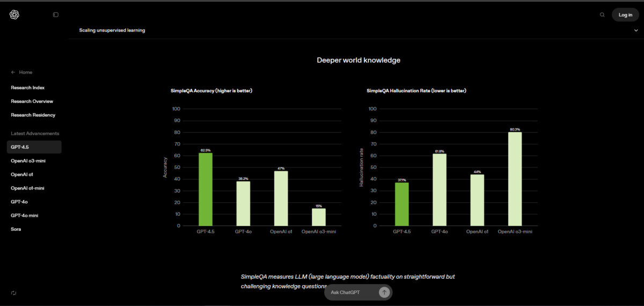
Task: Open search with the magnifier icon
Action: point(602,14)
